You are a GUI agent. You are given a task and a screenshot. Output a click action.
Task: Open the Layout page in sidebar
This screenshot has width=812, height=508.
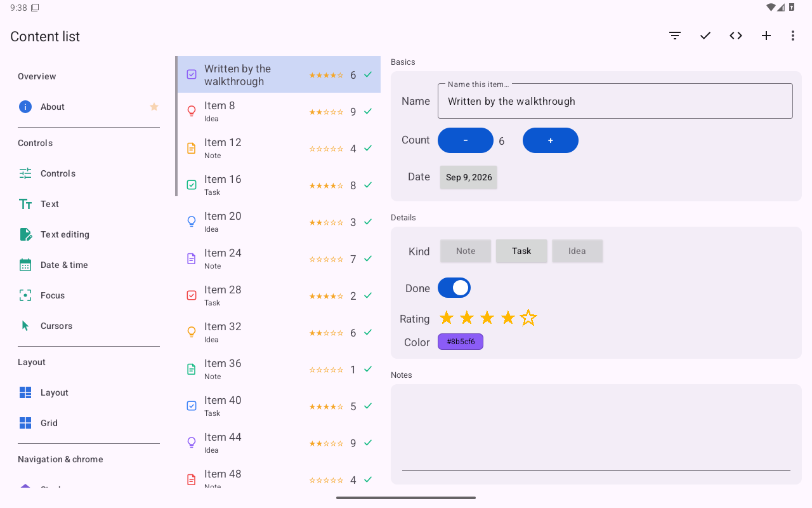pos(89,392)
